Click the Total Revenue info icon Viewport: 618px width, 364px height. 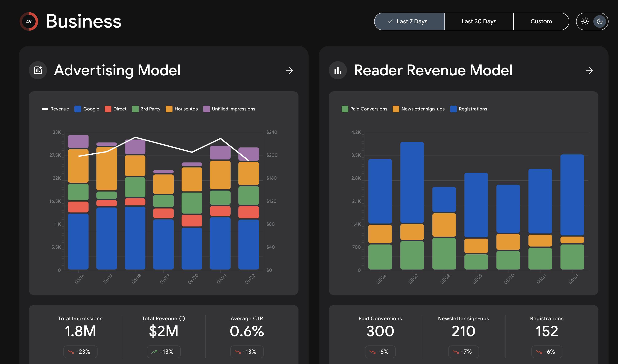(x=182, y=318)
